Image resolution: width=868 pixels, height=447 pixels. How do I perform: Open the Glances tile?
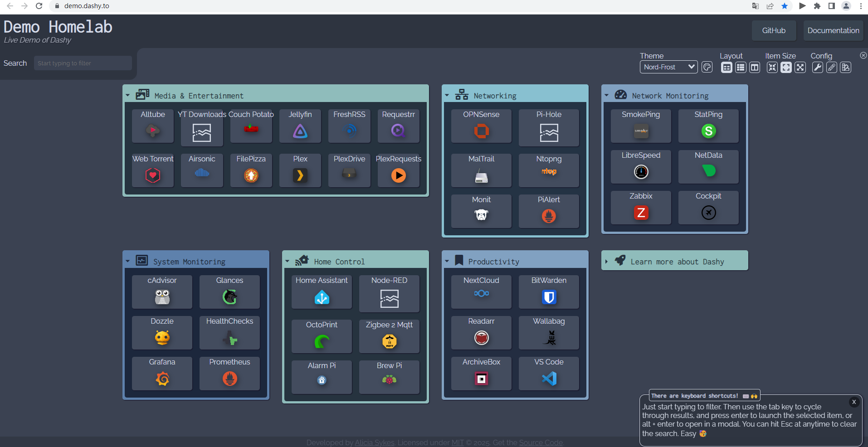[229, 292]
